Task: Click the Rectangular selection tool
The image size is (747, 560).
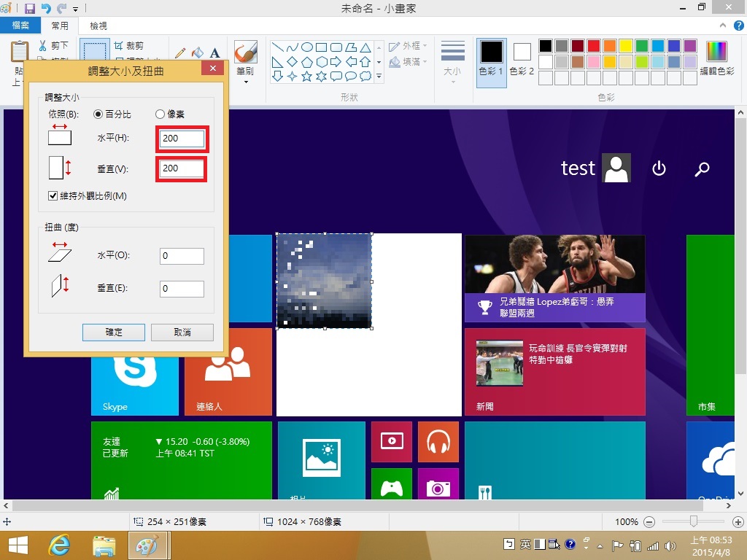Action: point(94,50)
